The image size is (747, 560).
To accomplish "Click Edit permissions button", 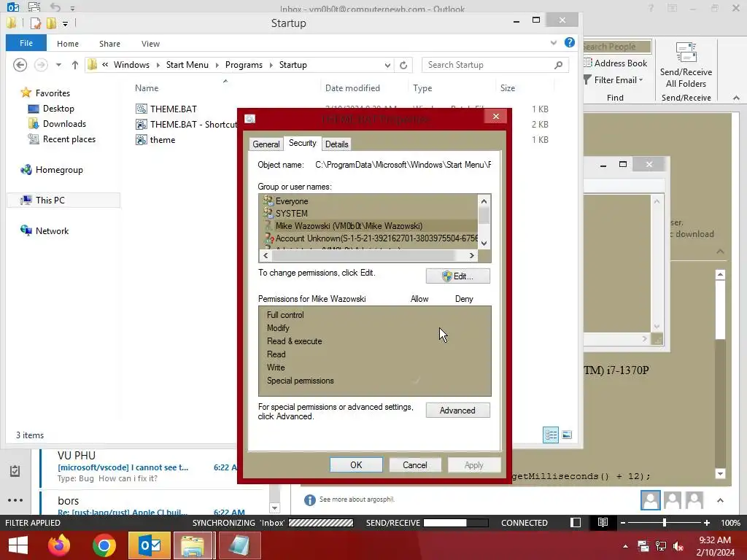I will pos(458,276).
